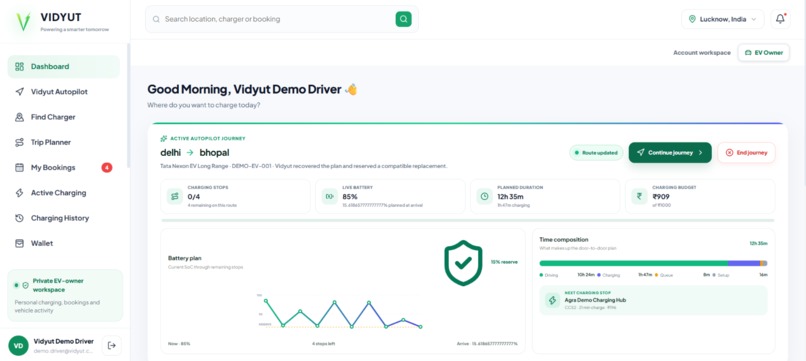Click the Trip Planner route icon
This screenshot has height=361, width=806.
coord(20,142)
